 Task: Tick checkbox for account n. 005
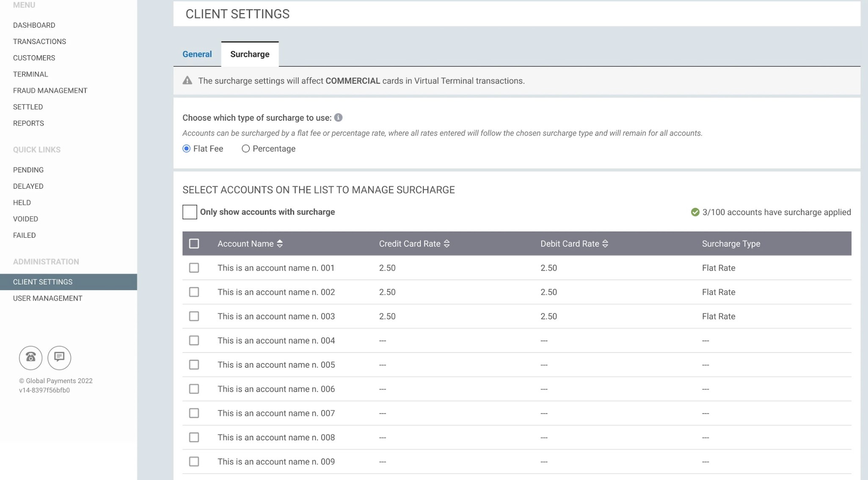[194, 365]
